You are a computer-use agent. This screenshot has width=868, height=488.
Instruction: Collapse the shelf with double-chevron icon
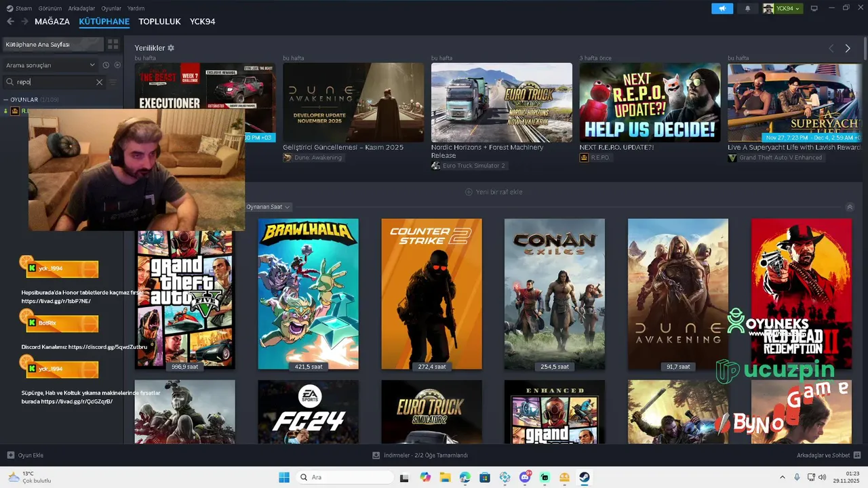coord(850,207)
